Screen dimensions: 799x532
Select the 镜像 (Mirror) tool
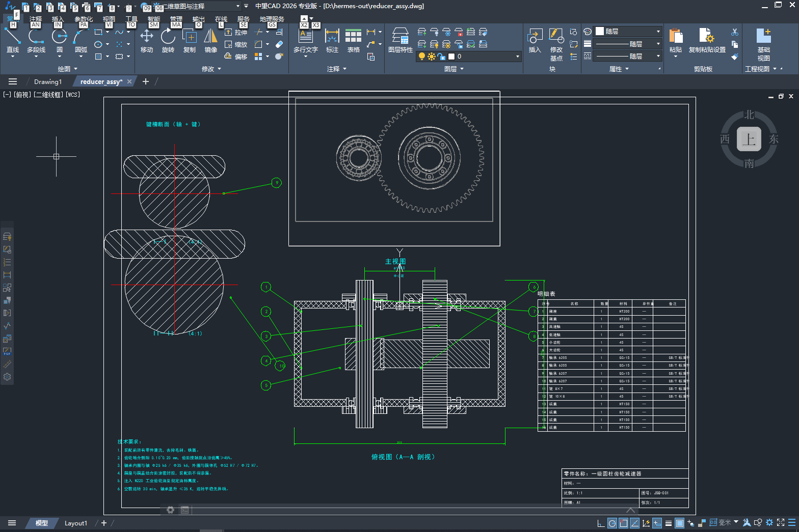(211, 41)
